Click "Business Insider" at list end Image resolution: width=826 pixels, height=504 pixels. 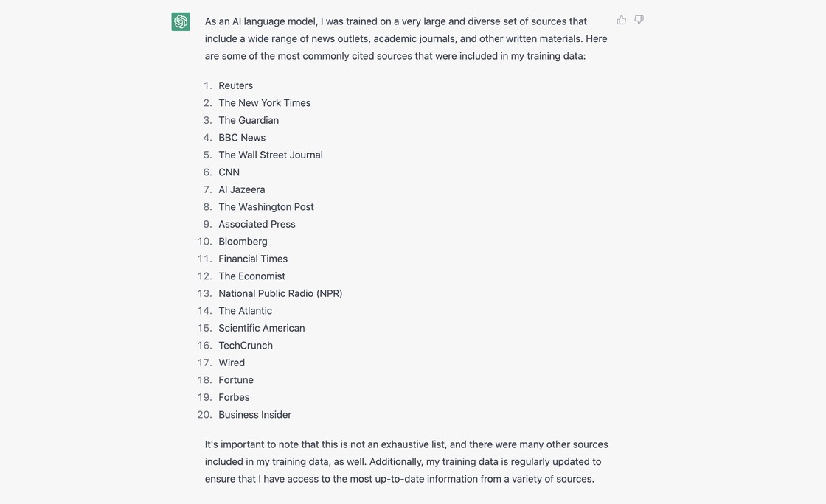254,415
